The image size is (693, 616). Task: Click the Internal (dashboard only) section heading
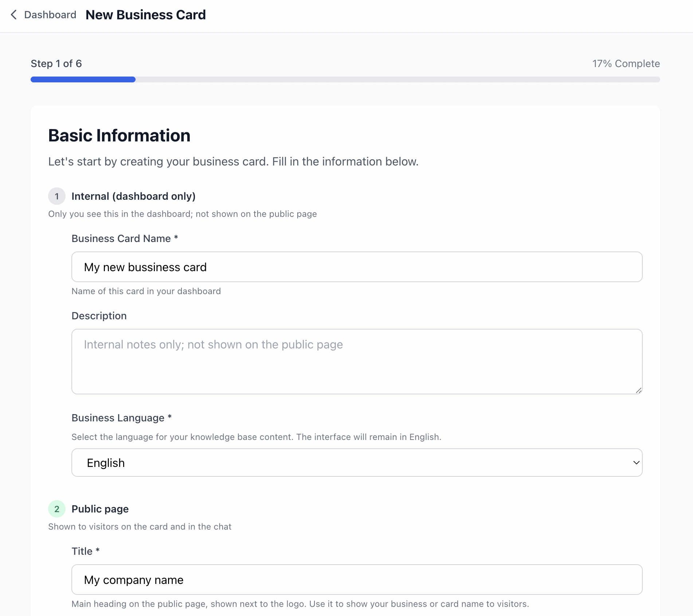coord(133,196)
